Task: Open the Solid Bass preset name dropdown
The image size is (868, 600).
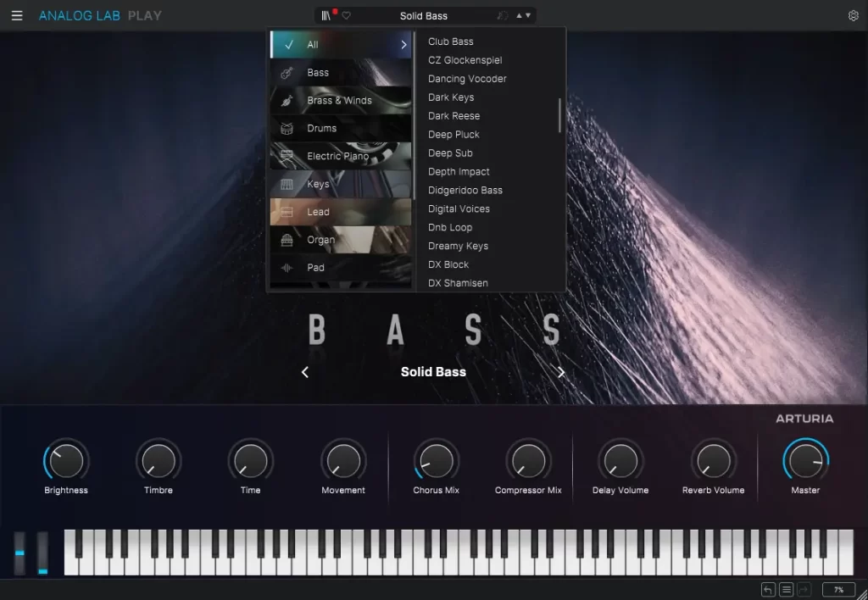Action: click(424, 15)
